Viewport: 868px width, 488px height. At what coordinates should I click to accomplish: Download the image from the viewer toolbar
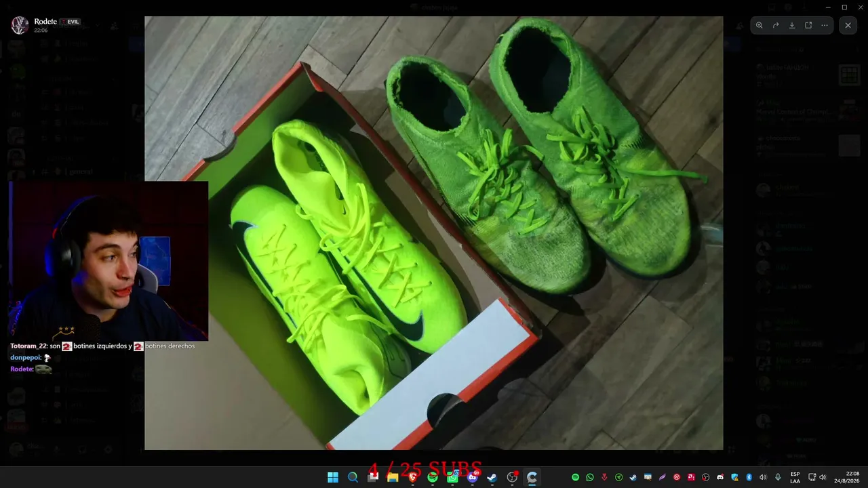792,25
